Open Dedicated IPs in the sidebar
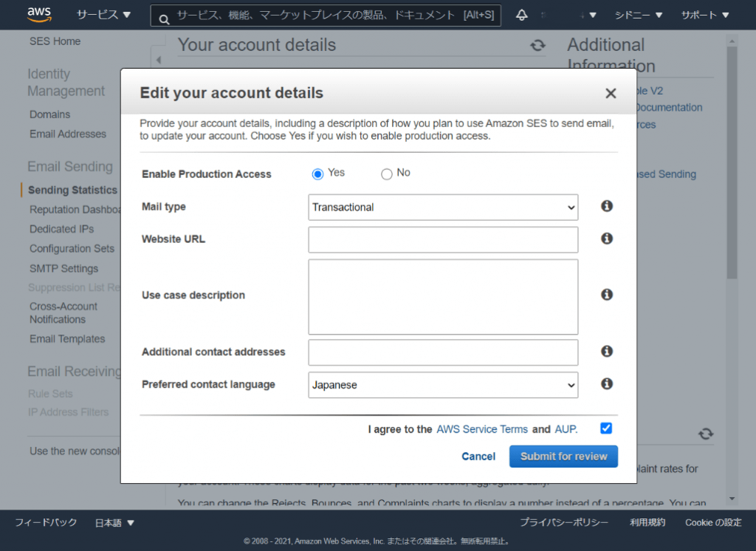This screenshot has height=551, width=756. (x=62, y=229)
